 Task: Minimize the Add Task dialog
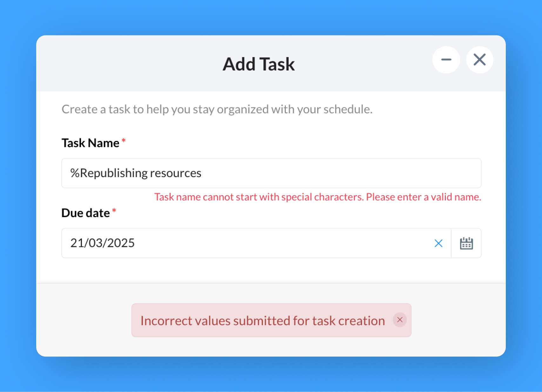click(446, 59)
